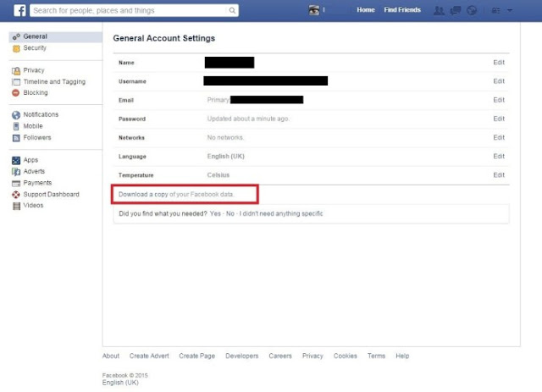Click 'Updated about a minute ago.' password text
Viewport: 542px width, 392px height.
coord(248,119)
